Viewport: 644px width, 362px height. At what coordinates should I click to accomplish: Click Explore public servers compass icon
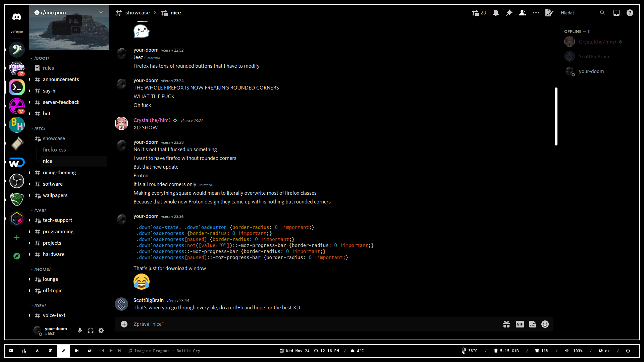coord(17,256)
